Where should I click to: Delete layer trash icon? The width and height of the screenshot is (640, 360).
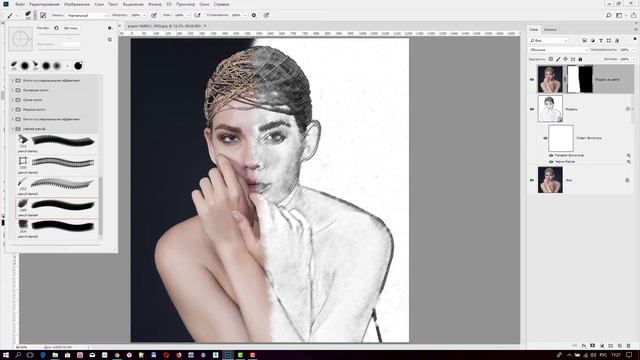click(x=629, y=346)
